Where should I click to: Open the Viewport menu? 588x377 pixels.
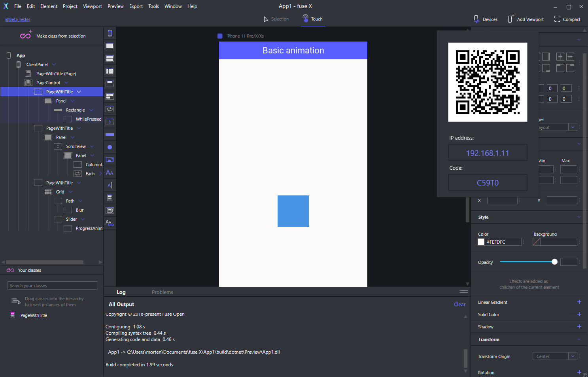pyautogui.click(x=92, y=6)
